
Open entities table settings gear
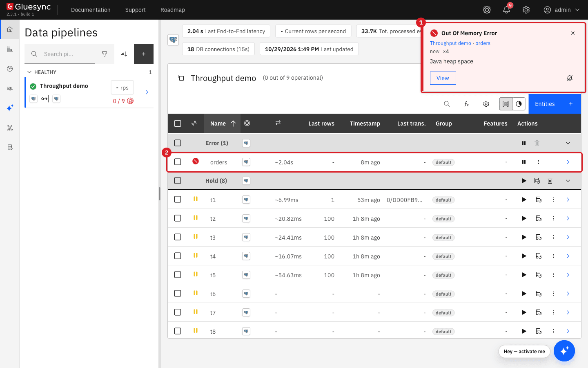[486, 104]
